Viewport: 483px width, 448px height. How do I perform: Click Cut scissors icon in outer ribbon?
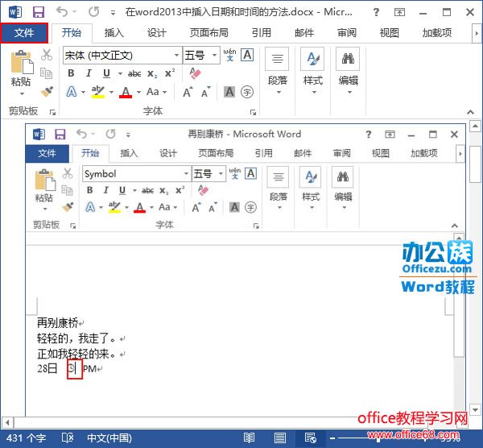click(47, 55)
